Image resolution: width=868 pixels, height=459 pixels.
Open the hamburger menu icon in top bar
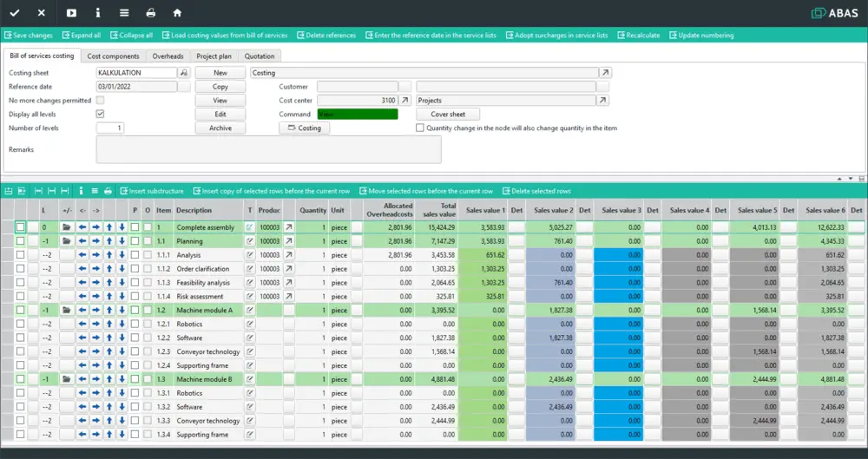coord(124,13)
